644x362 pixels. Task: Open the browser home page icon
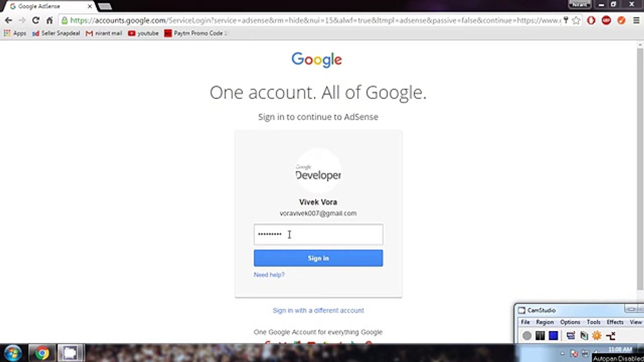[49, 21]
